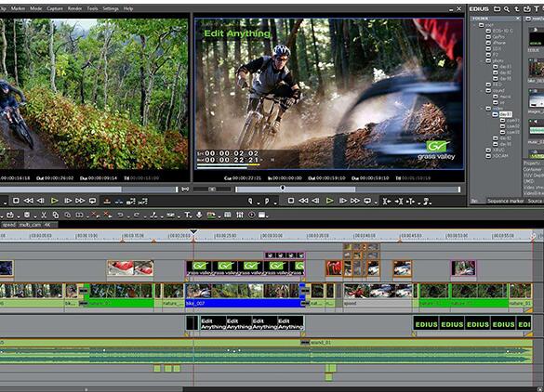Rewind the recorder monitor
Image resolution: width=544 pixels, height=392 pixels.
(x=303, y=201)
